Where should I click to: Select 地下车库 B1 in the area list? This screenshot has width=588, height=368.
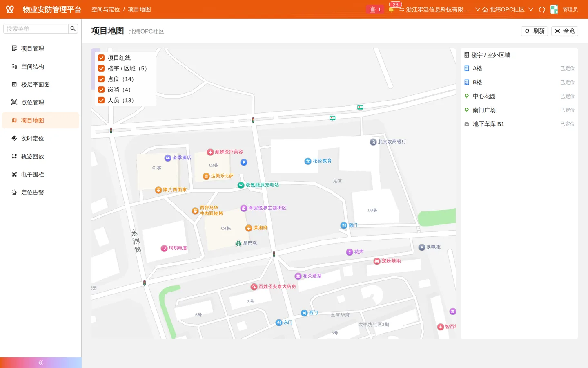click(x=519, y=124)
